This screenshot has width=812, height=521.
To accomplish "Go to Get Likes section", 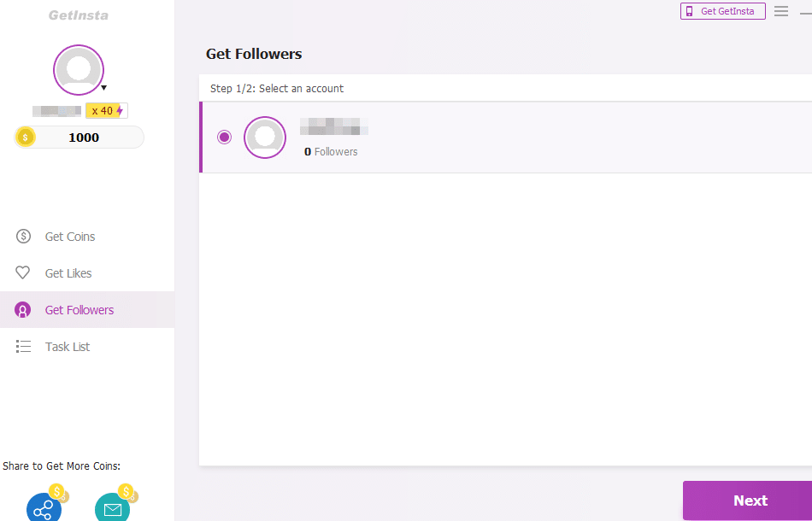I will pyautogui.click(x=53, y=272).
